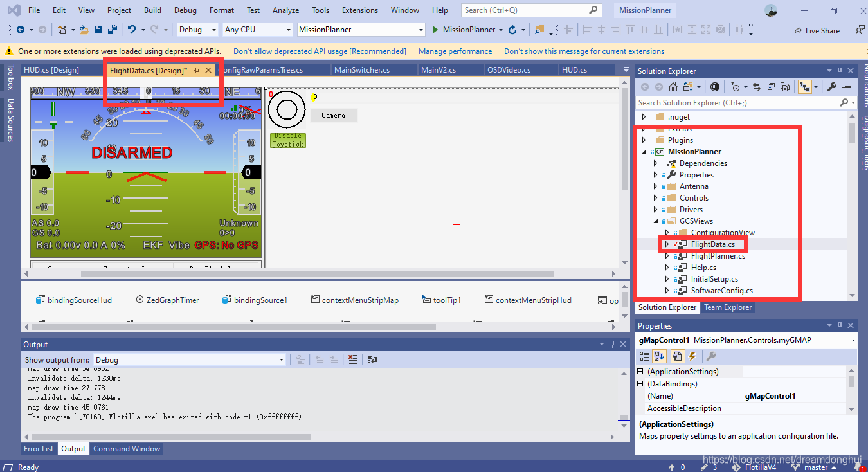This screenshot has height=472, width=868.
Task: Click Show All Files icon
Action: [785, 87]
